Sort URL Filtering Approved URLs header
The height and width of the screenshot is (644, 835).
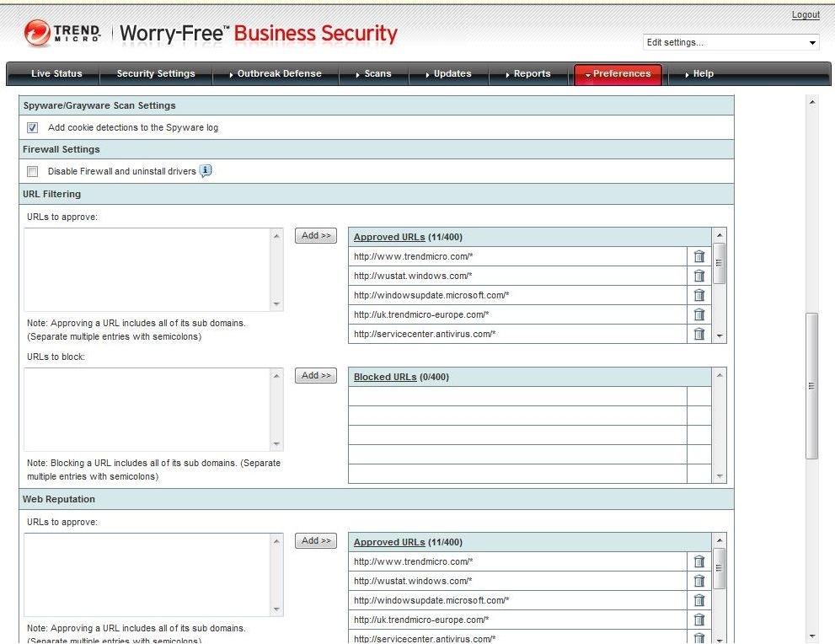click(x=389, y=237)
